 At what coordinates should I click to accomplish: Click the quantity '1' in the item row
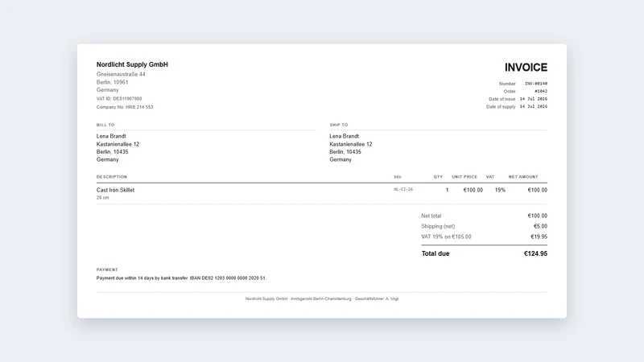(448, 190)
